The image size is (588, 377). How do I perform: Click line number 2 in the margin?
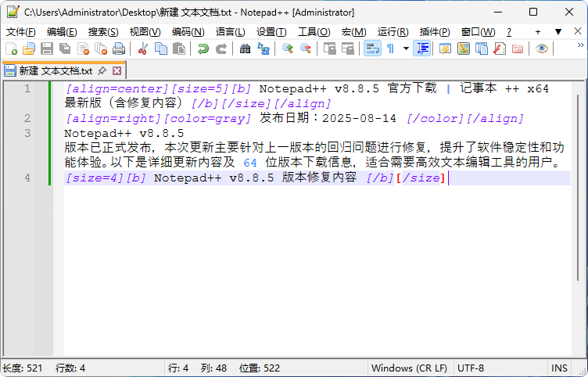[27, 118]
